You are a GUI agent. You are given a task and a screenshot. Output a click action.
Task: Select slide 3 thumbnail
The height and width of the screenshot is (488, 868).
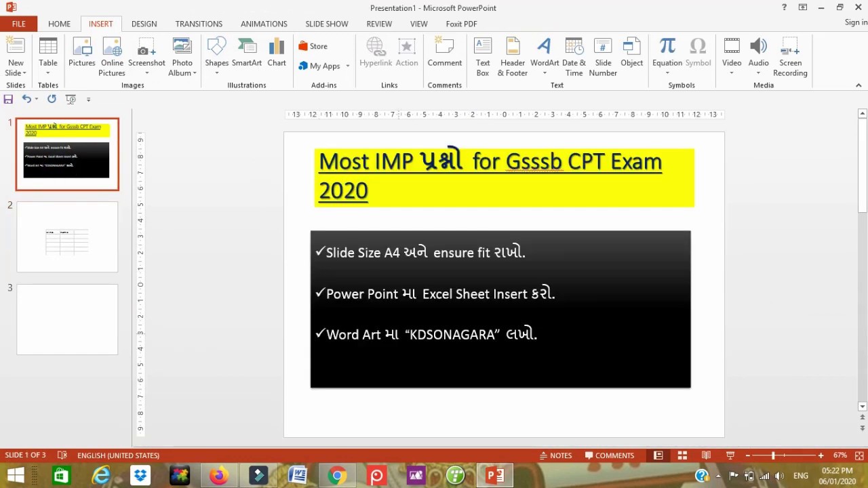pos(67,319)
